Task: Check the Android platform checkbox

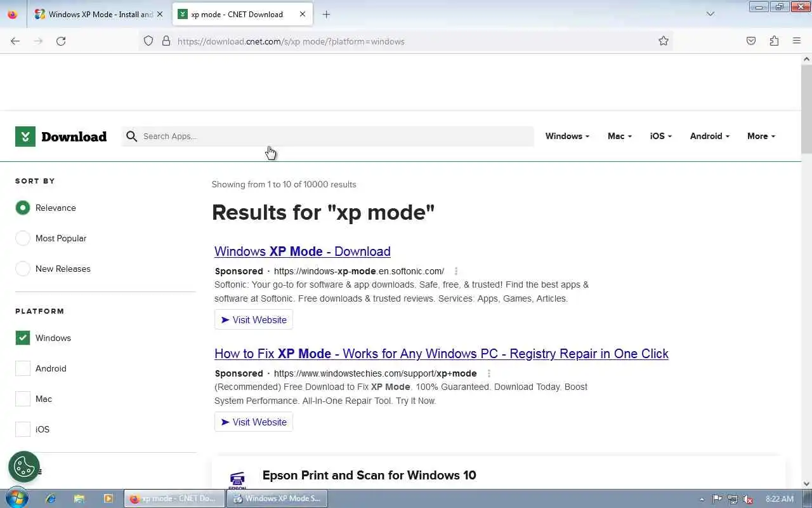Action: coord(23,368)
